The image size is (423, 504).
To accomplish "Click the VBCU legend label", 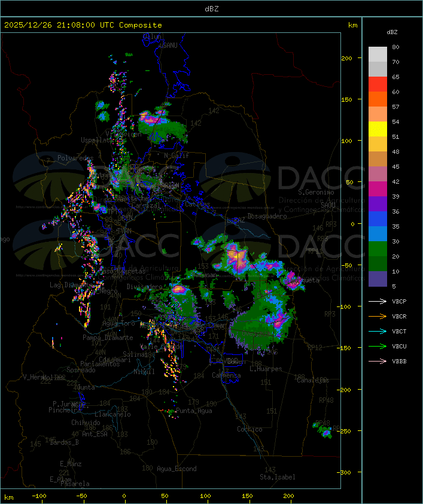I will pyautogui.click(x=399, y=347).
